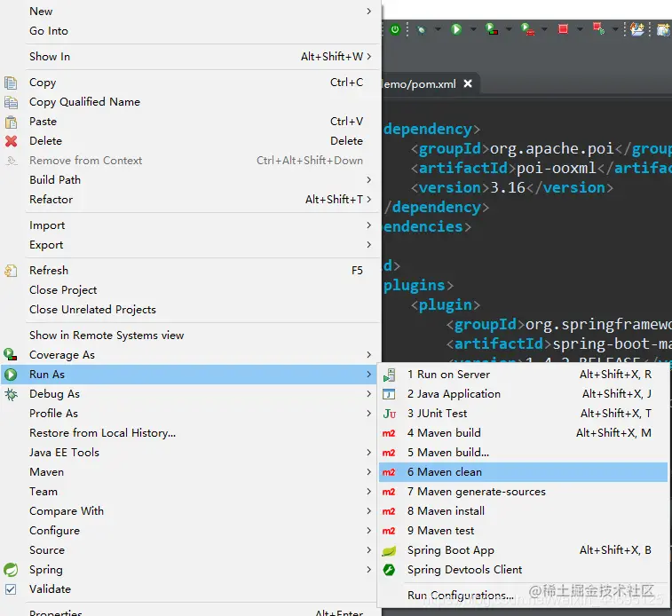Viewport: 672px width, 616px height.
Task: Click the Spring Devtools Client icon
Action: pos(389,570)
